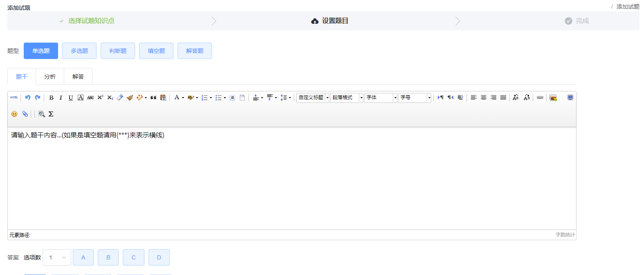Insert multiple images icon
644x275 pixels.
coord(553,98)
